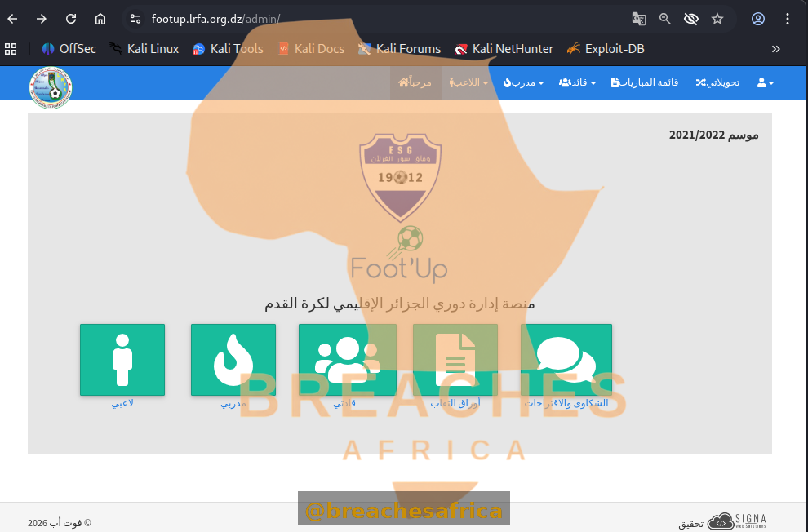The height and width of the screenshot is (532, 808).
Task: Open the browser three-dot menu
Action: pos(788,19)
